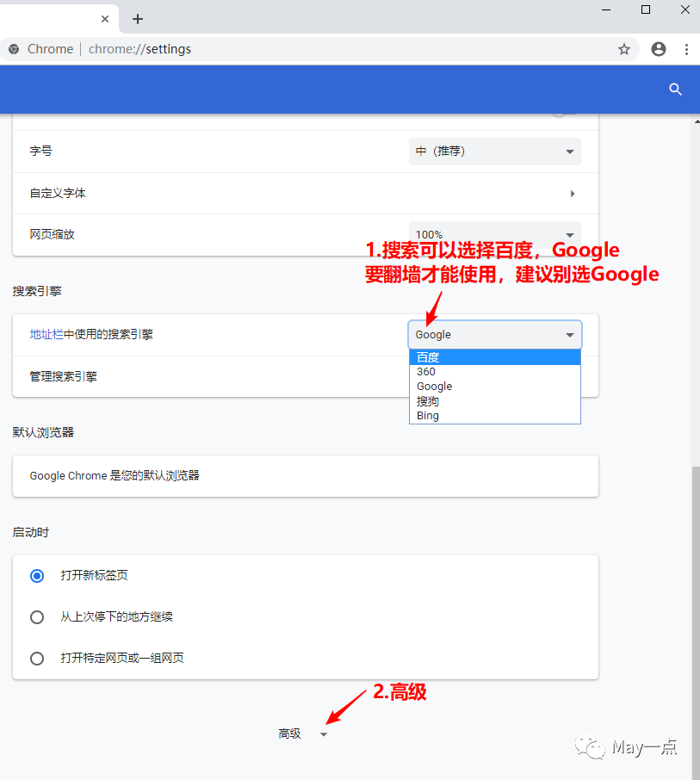Click the 搜索引擎 section heading

pos(37,291)
